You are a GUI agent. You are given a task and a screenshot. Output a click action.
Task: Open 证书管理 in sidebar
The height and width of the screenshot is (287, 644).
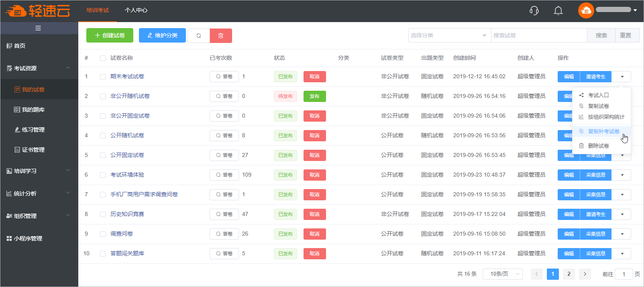pyautogui.click(x=39, y=150)
